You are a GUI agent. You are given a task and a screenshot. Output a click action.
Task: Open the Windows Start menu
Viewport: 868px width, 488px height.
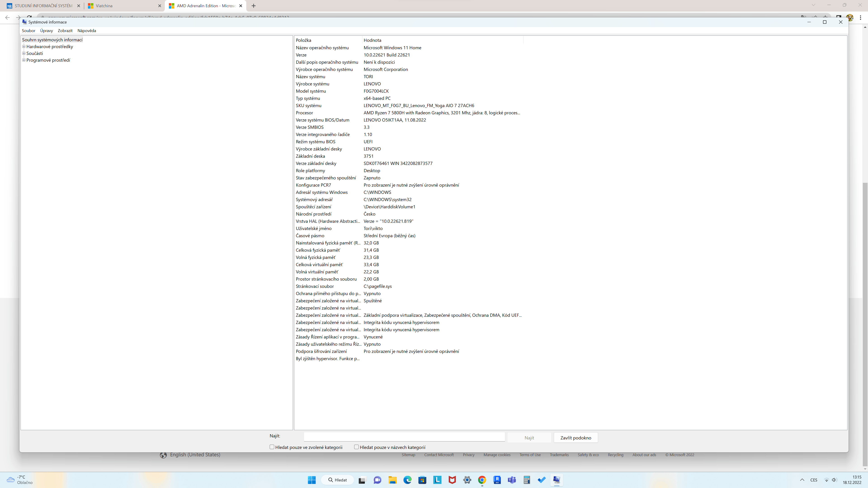pos(312,480)
